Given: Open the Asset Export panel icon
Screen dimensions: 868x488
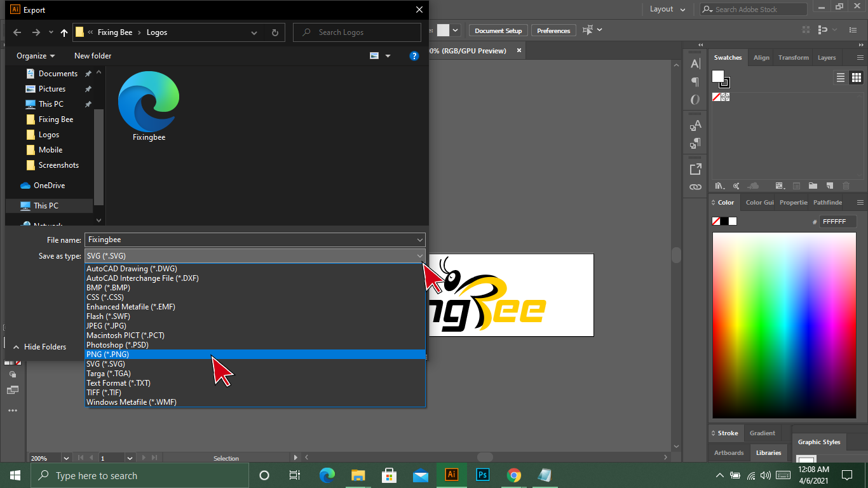Looking at the screenshot, I should [x=695, y=169].
